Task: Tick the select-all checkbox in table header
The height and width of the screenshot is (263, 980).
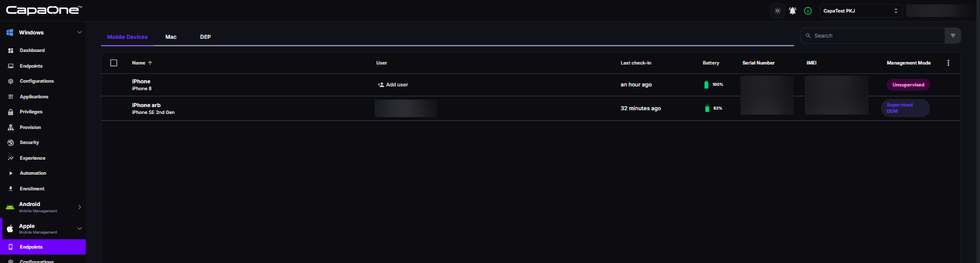Action: tap(114, 63)
